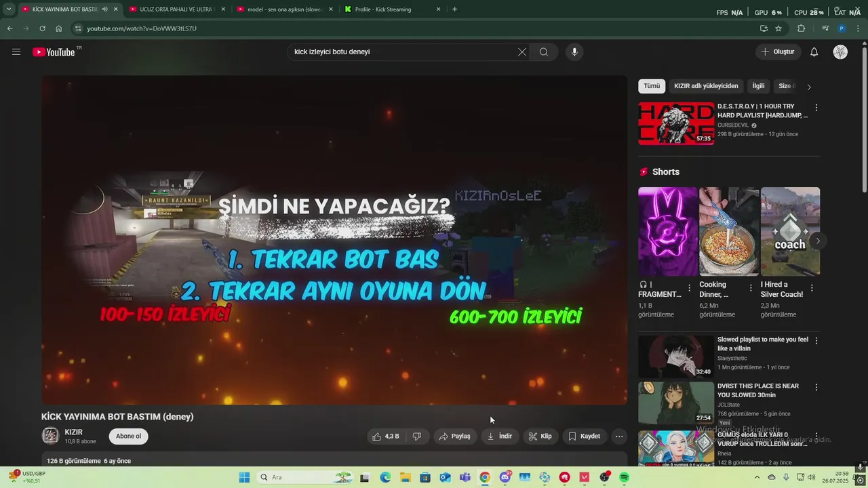Open the account avatar menu
Viewport: 868px width, 488px height.
840,52
